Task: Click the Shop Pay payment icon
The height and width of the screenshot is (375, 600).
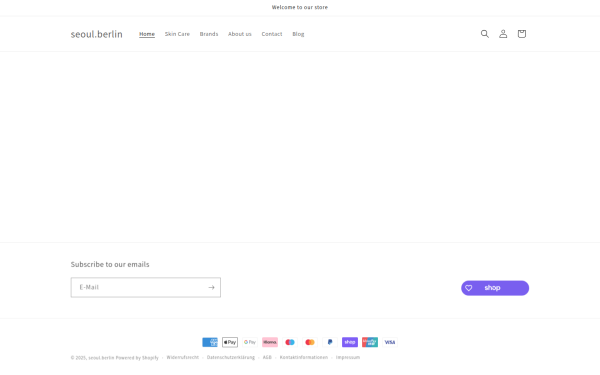Action: 350,342
